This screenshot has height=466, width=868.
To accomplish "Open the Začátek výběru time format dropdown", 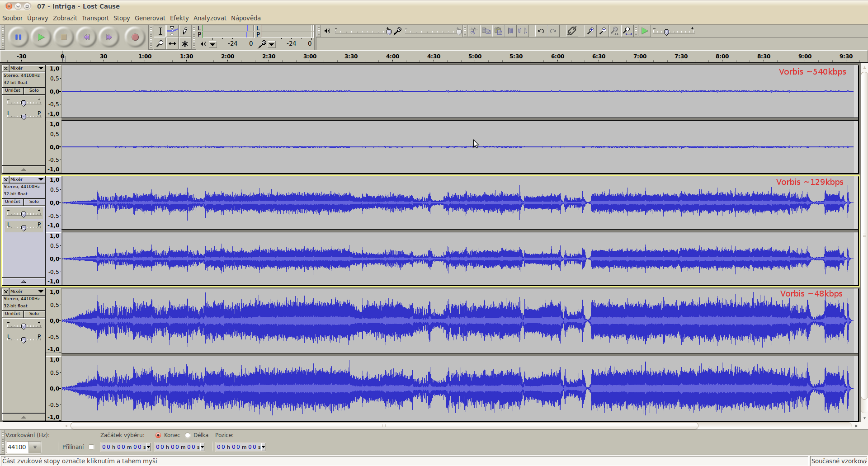I will tap(148, 447).
